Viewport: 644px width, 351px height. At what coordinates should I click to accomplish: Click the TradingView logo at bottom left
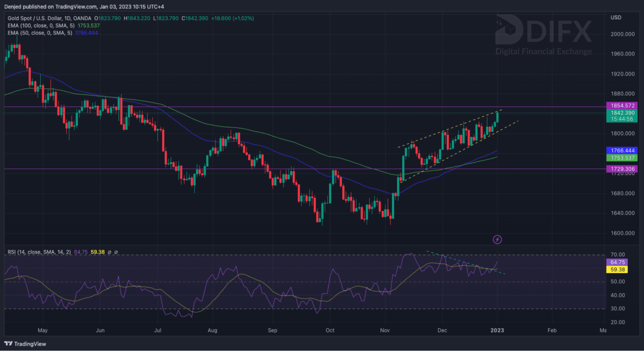pyautogui.click(x=25, y=344)
